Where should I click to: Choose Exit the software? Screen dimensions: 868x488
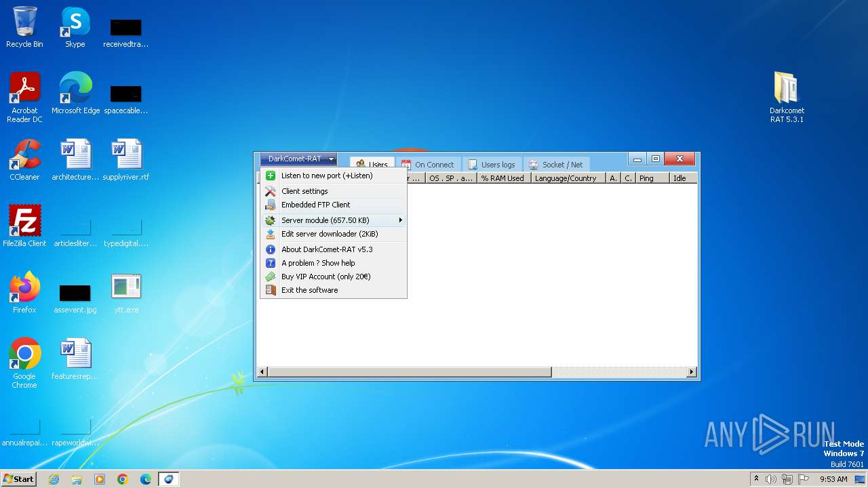[x=334, y=290]
